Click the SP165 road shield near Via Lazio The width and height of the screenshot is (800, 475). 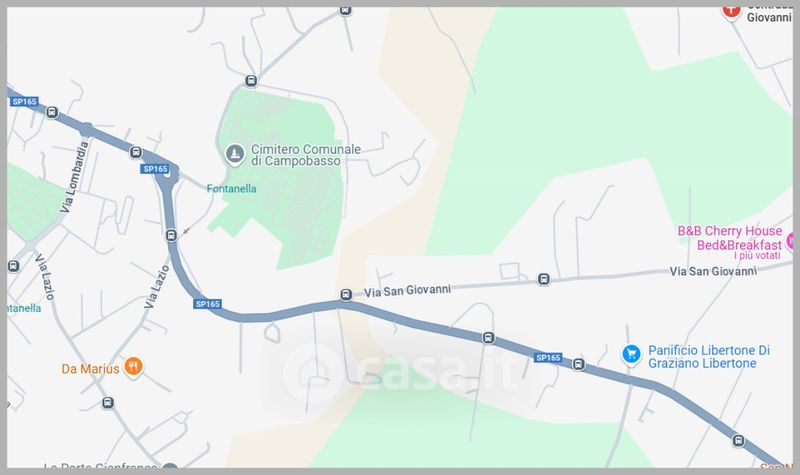point(208,304)
